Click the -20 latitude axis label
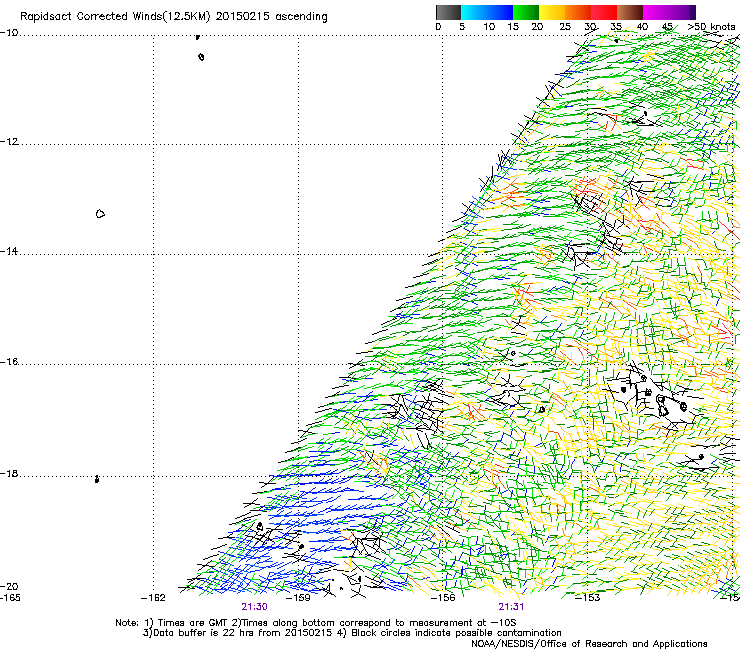 9,586
